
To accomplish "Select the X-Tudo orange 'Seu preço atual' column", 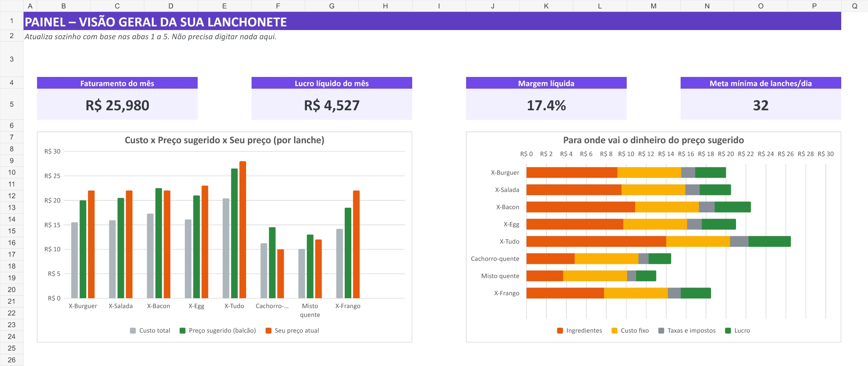I will tap(243, 230).
